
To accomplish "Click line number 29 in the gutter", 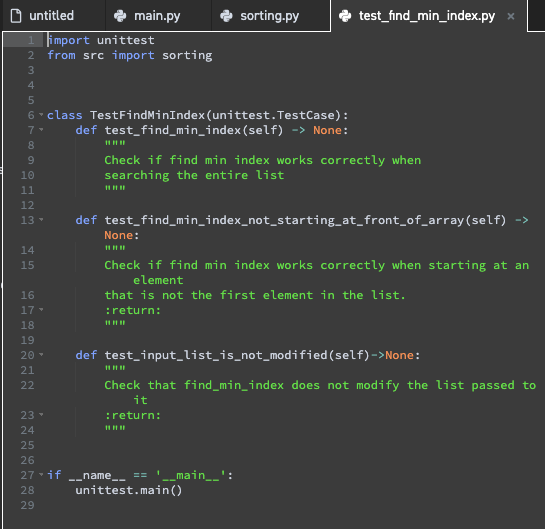I will [27, 505].
